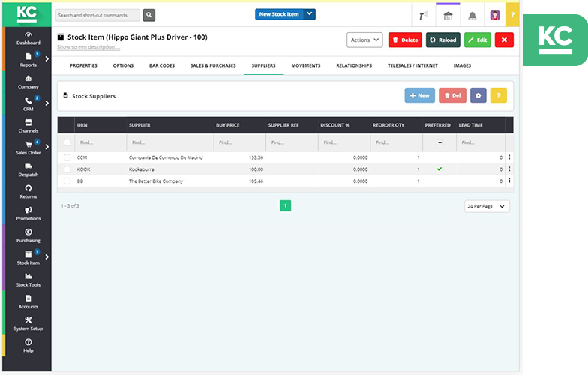Open Stock Item in the sidebar
Image resolution: width=588 pixels, height=375 pixels.
[28, 258]
